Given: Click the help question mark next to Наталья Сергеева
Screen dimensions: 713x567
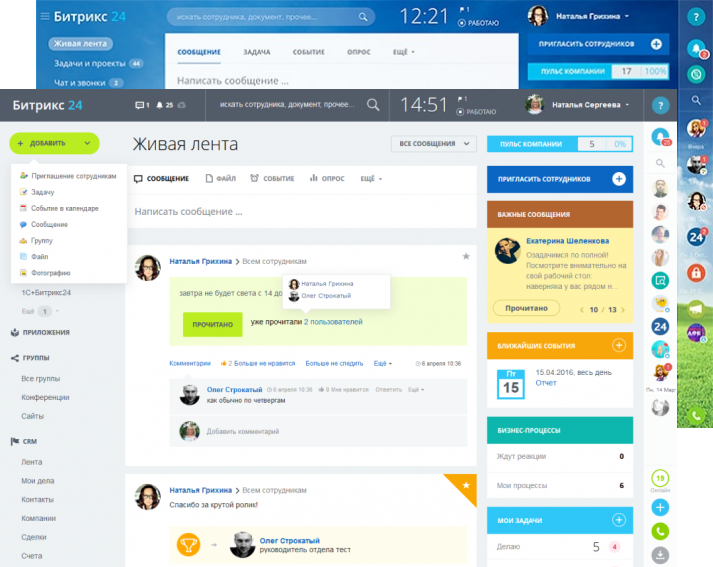Looking at the screenshot, I should tap(659, 104).
